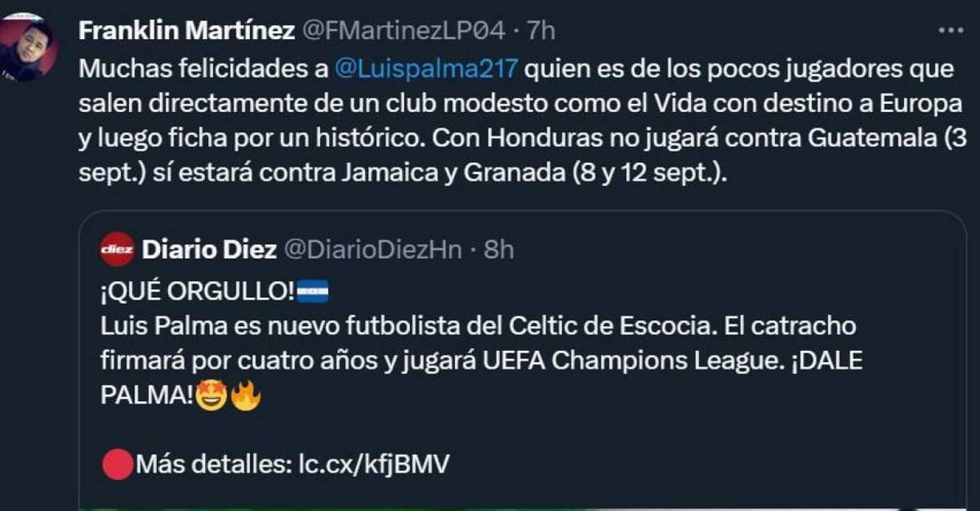Click the Diario Diez red logo avatar
The height and width of the screenshot is (511, 980).
[x=117, y=249]
